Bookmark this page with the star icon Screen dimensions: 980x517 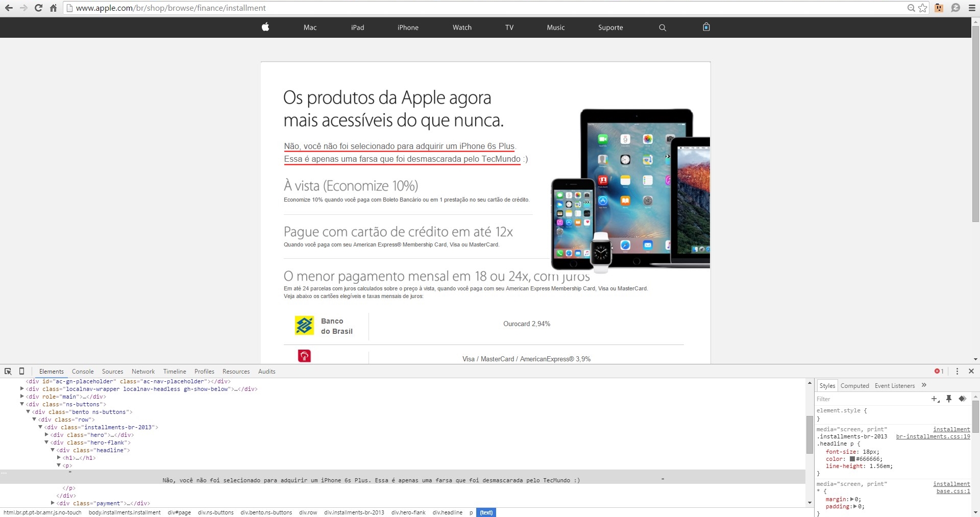(x=923, y=8)
